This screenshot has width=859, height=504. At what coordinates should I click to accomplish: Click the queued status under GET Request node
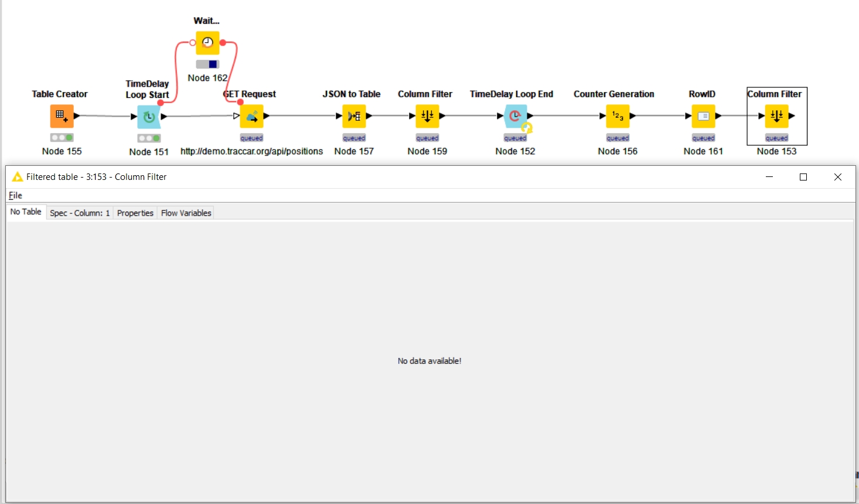(251, 138)
